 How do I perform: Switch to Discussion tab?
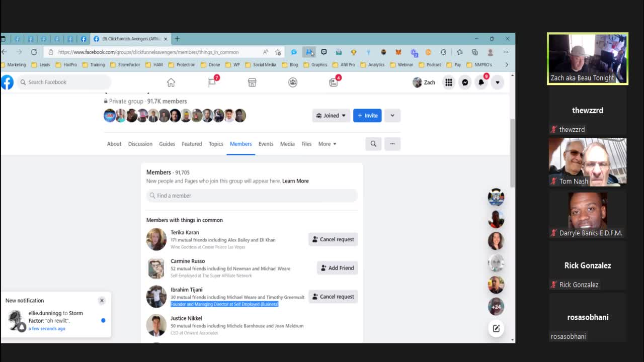click(x=140, y=144)
